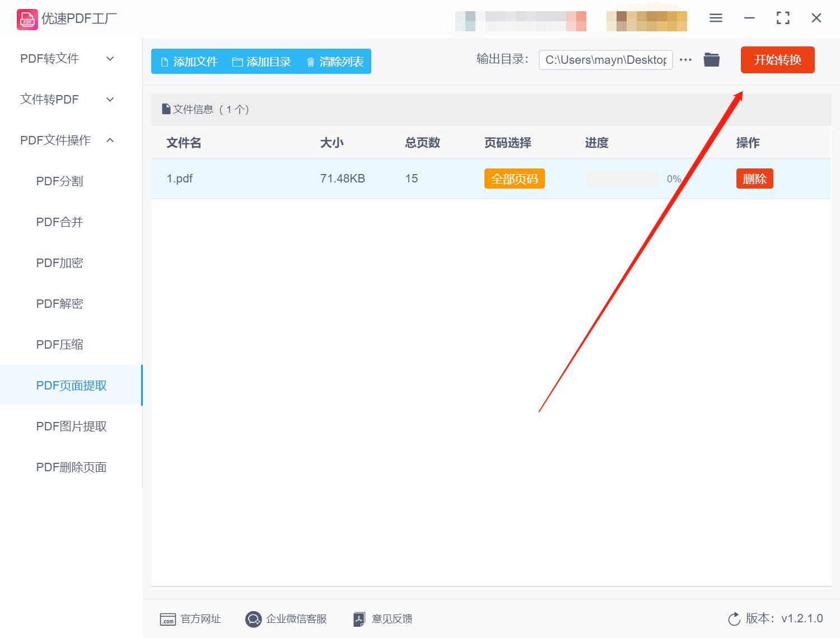Image resolution: width=840 pixels, height=638 pixels.
Task: Select PDF压缩 in the sidebar
Action: [x=59, y=344]
